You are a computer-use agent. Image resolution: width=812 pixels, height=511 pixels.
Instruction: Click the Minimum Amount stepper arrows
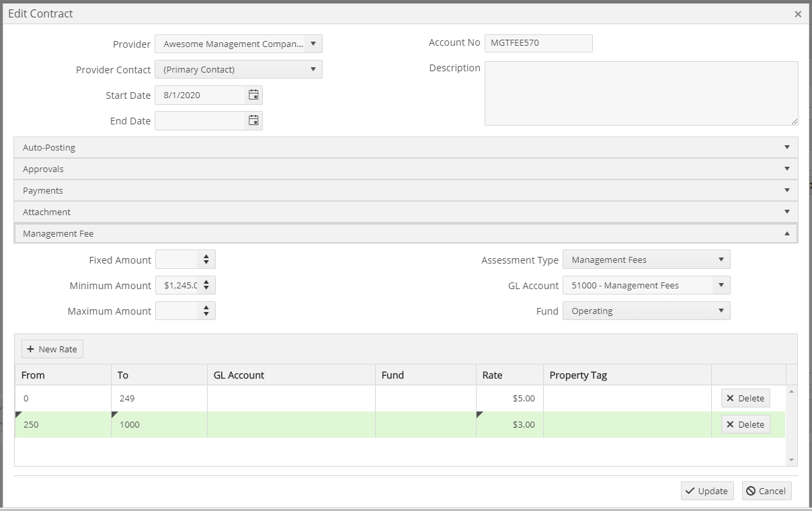[x=206, y=285]
